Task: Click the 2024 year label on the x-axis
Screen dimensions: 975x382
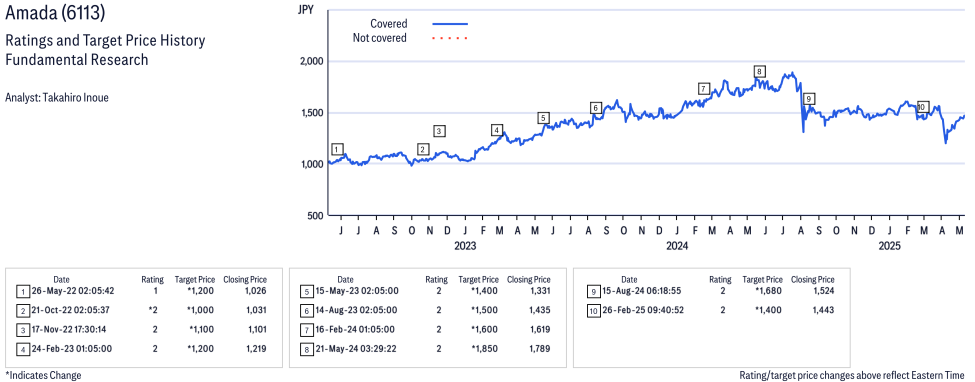Action: [x=677, y=246]
